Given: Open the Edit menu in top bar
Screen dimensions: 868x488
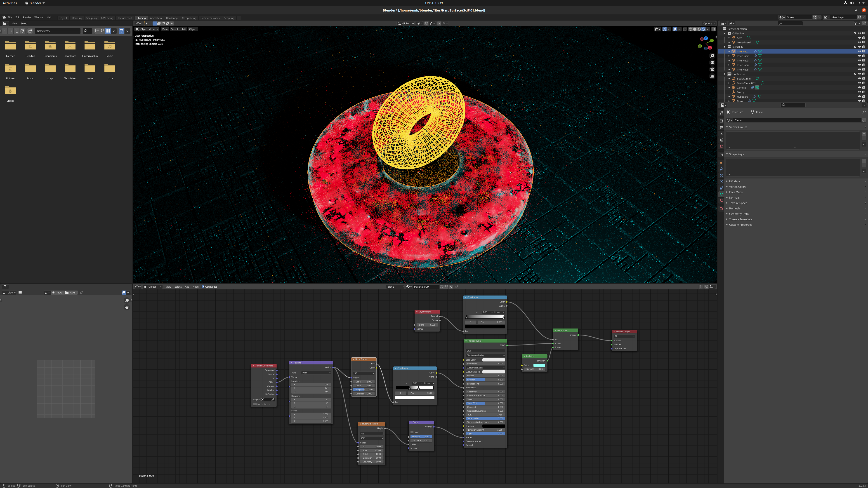Looking at the screenshot, I should [17, 18].
